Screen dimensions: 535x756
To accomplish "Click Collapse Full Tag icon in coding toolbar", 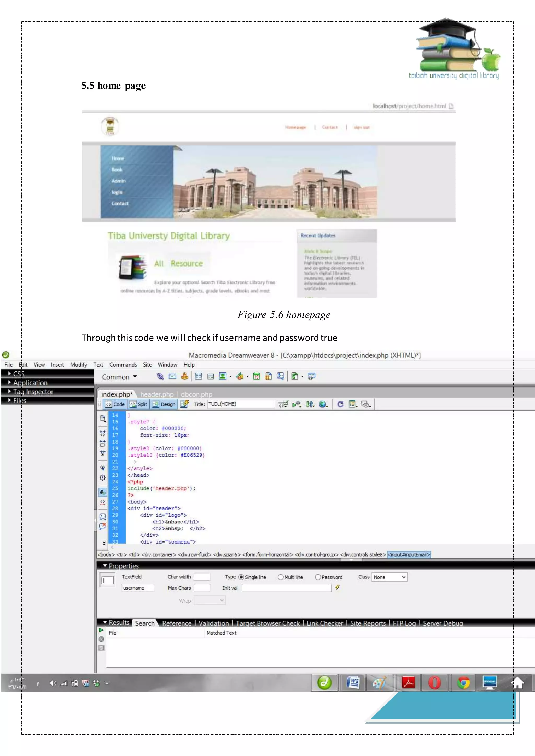I will pos(103,433).
